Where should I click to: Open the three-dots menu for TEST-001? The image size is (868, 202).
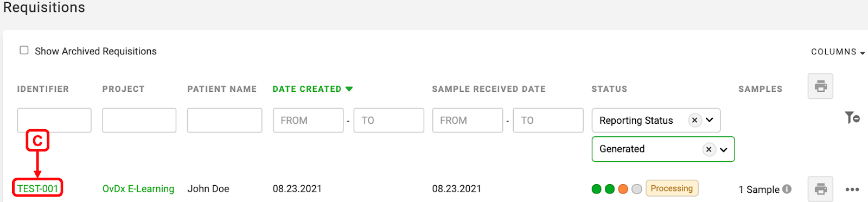[852, 190]
